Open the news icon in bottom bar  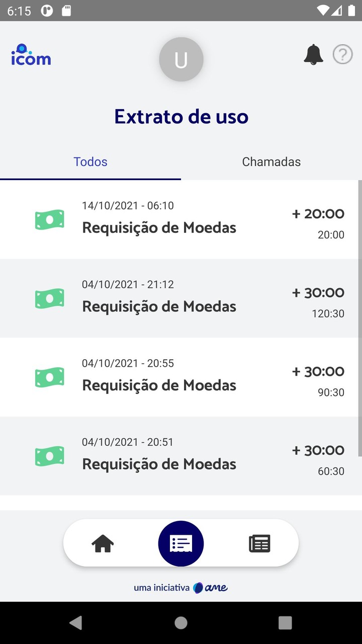(259, 543)
